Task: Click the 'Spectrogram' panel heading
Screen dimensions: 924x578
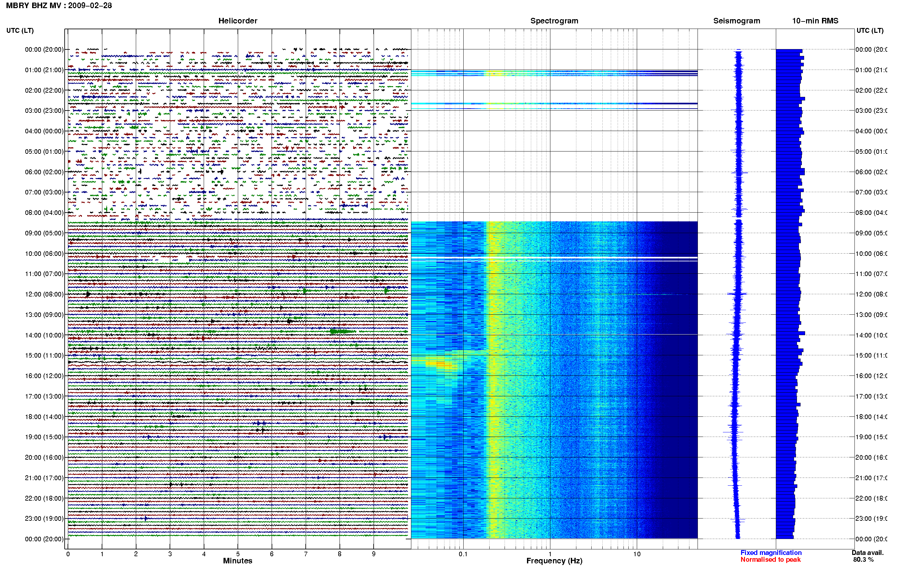Action: [x=554, y=21]
